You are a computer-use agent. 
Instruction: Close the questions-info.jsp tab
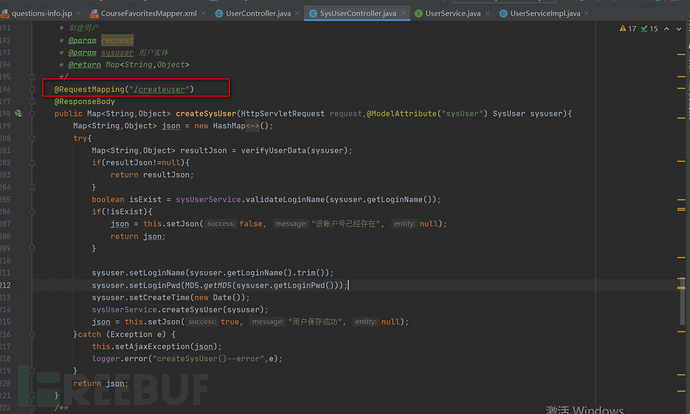[x=78, y=13]
